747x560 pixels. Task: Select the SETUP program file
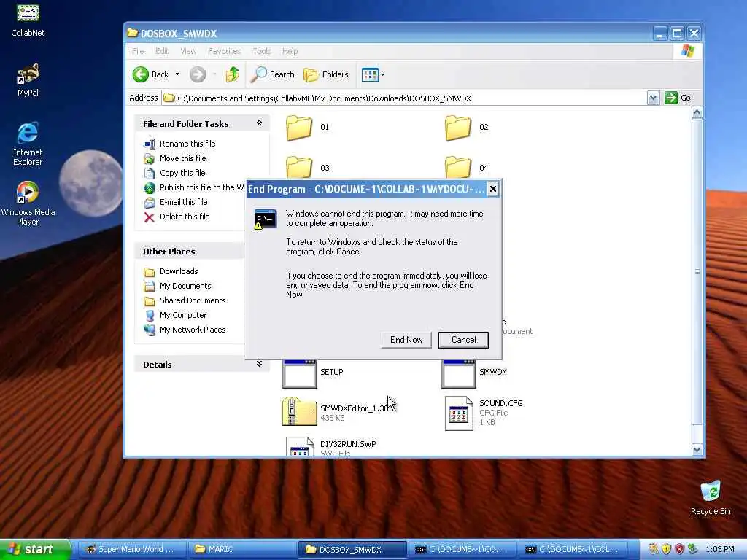(312, 374)
